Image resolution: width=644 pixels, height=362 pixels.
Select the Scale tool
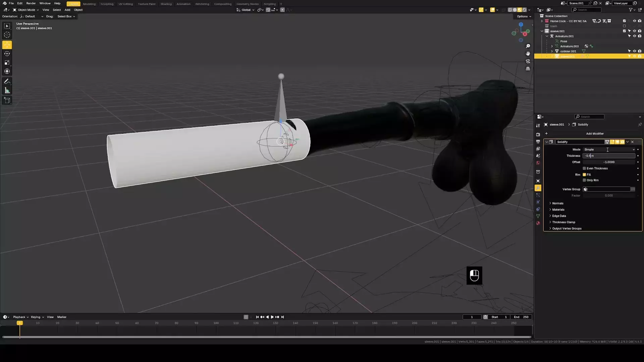[x=7, y=63]
